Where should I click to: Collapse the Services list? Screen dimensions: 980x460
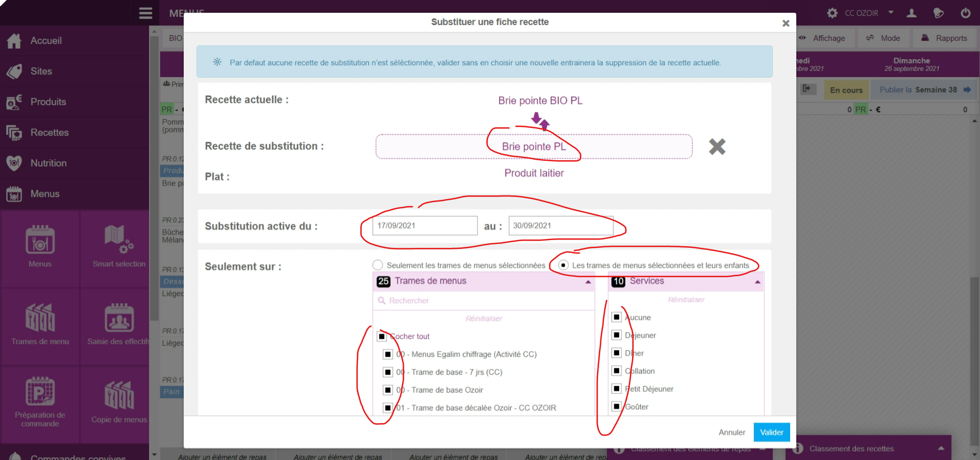758,282
